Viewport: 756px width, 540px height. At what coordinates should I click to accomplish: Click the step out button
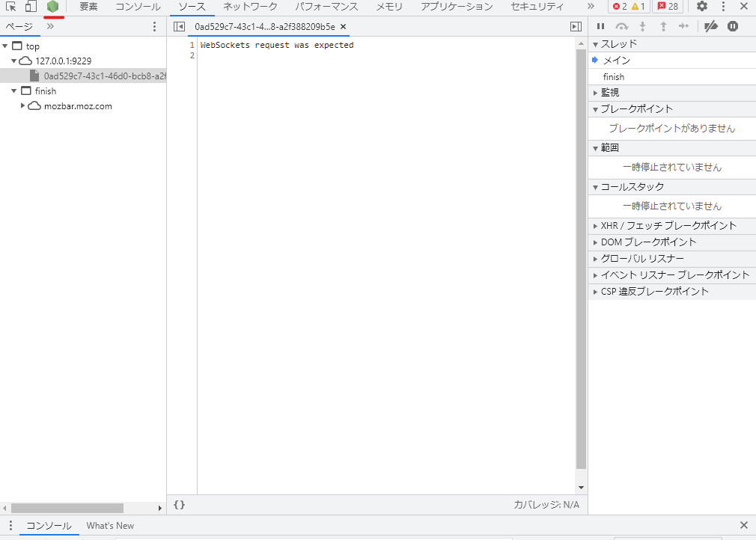(663, 26)
